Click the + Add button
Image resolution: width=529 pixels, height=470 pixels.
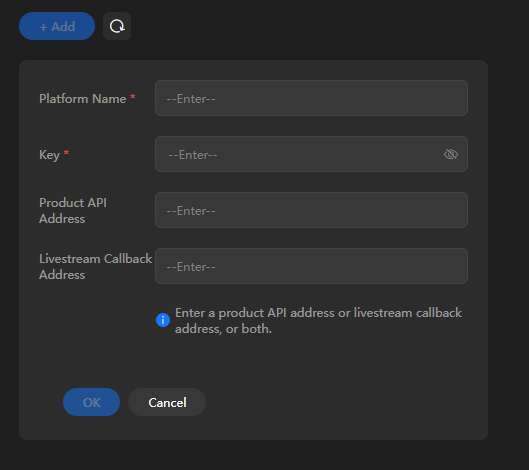[x=57, y=26]
